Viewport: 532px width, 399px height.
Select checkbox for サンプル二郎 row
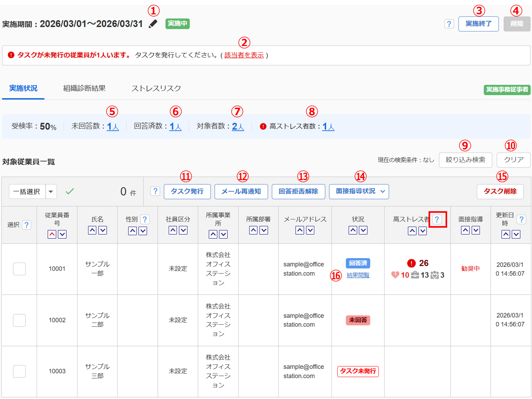click(x=19, y=320)
